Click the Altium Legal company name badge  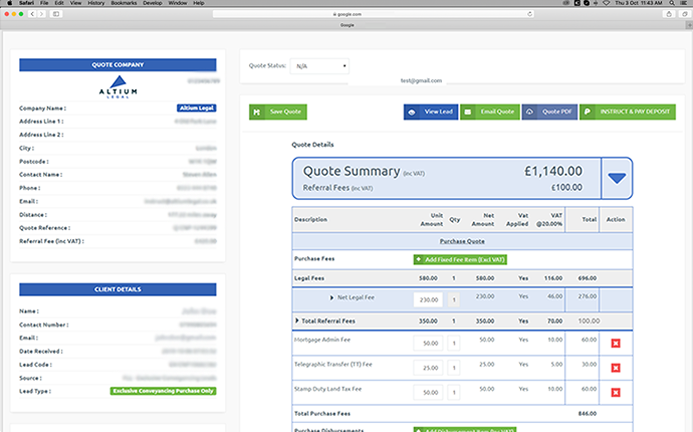pos(197,108)
